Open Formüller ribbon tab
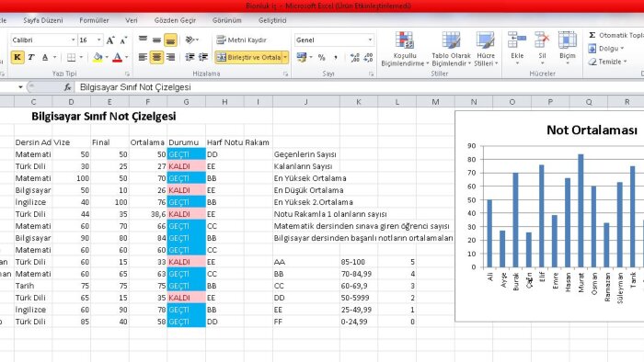Screen dimensions: 644x362 pyautogui.click(x=94, y=20)
